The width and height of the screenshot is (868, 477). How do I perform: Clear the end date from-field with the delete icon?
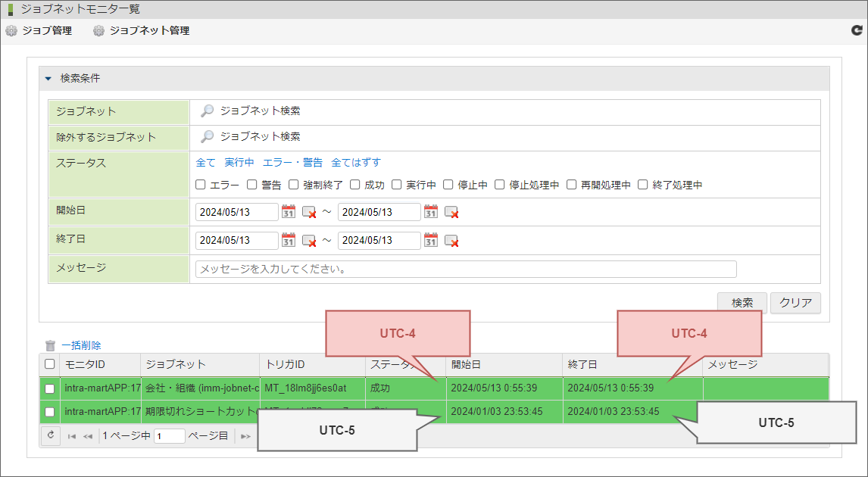(x=309, y=241)
